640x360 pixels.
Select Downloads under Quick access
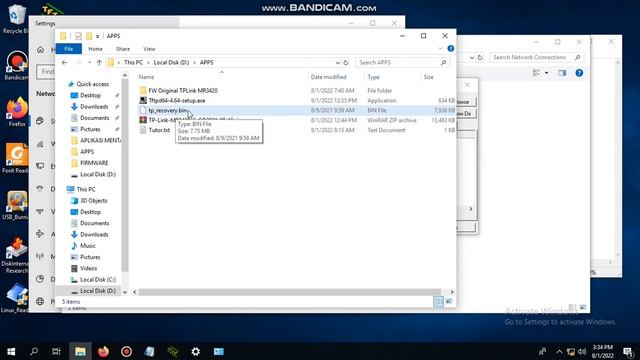point(94,107)
